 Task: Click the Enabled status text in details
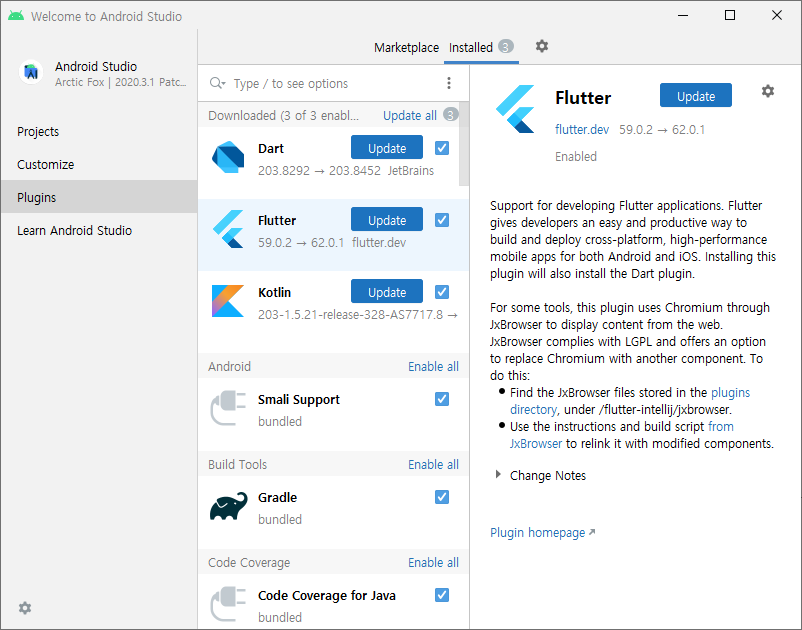[x=576, y=156]
